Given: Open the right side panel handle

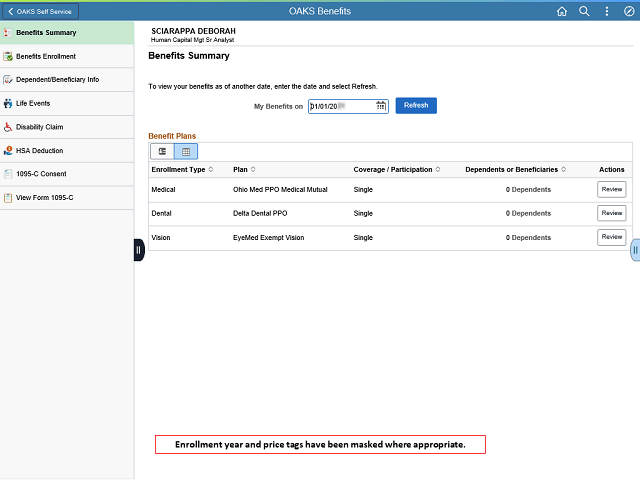Looking at the screenshot, I should pos(635,250).
